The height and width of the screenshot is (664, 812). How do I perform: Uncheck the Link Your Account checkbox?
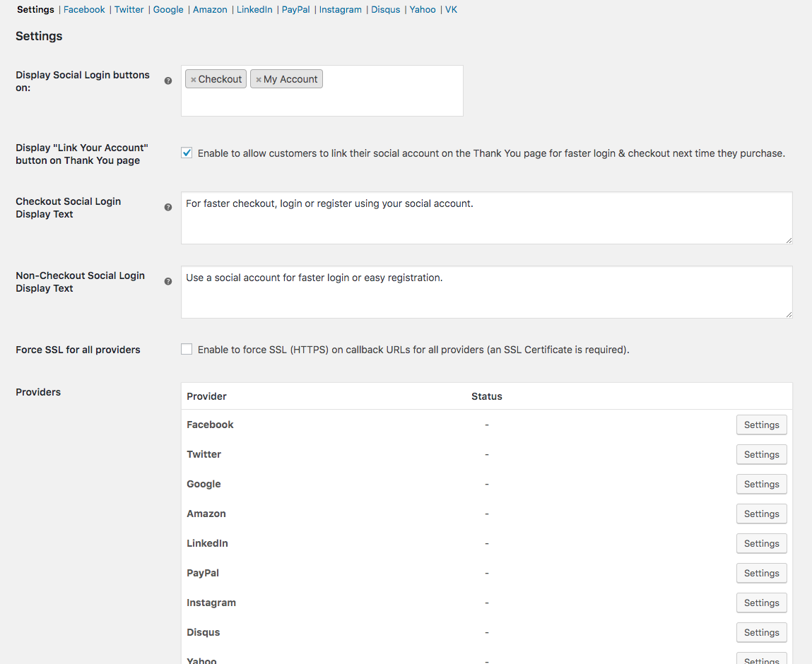[187, 153]
